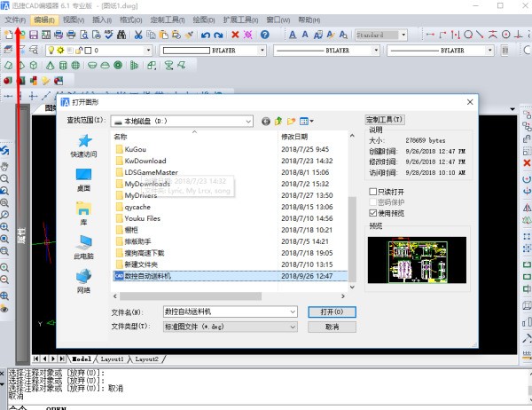Click the 打开(O) button
This screenshot has width=532, height=410.
[332, 312]
